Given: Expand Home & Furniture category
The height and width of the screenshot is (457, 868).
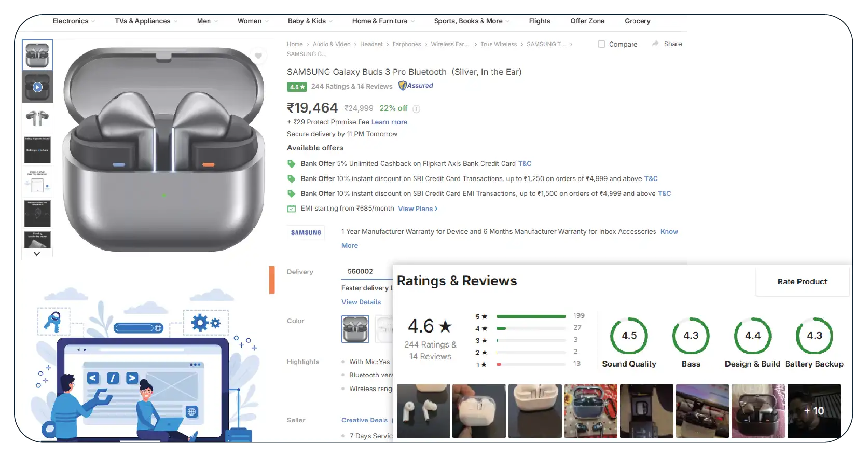Looking at the screenshot, I should point(383,21).
